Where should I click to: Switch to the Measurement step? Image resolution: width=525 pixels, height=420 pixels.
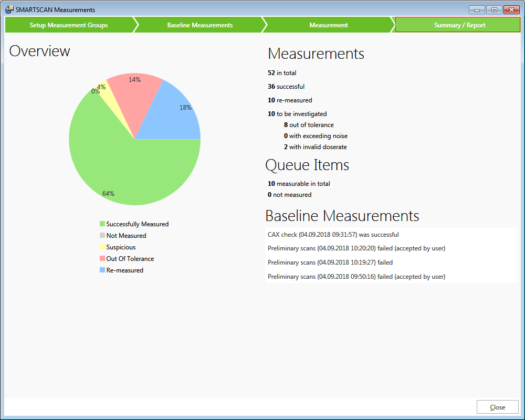(x=329, y=25)
